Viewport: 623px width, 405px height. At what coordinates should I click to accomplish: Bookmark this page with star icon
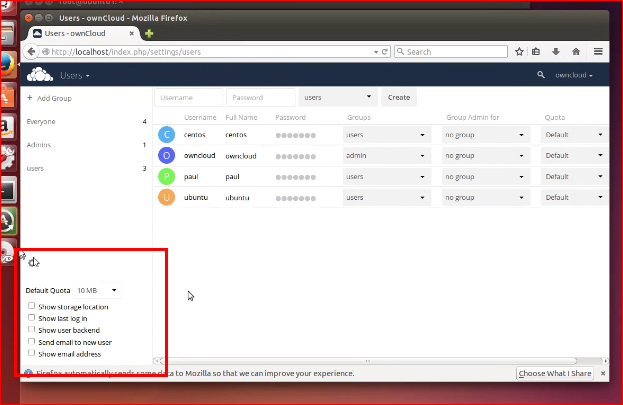(x=519, y=52)
